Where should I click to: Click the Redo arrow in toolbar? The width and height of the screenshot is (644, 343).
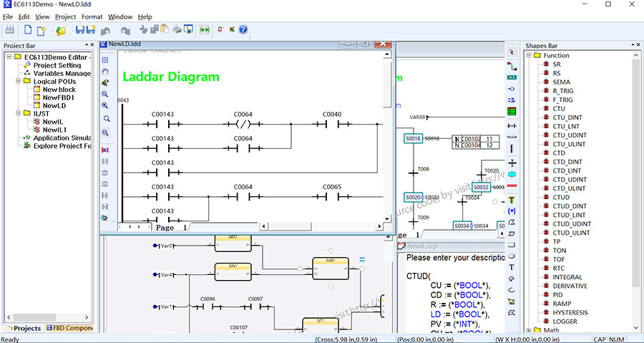[x=125, y=31]
